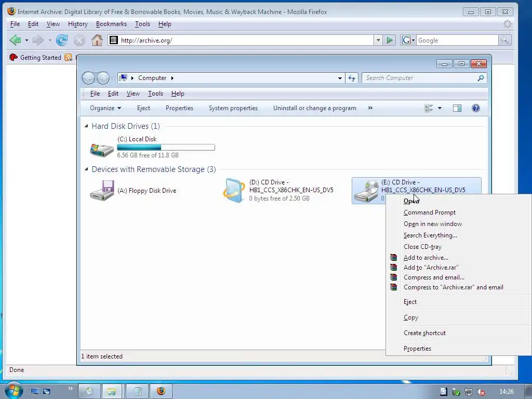Choose Command Prompt in context menu

(458, 212)
